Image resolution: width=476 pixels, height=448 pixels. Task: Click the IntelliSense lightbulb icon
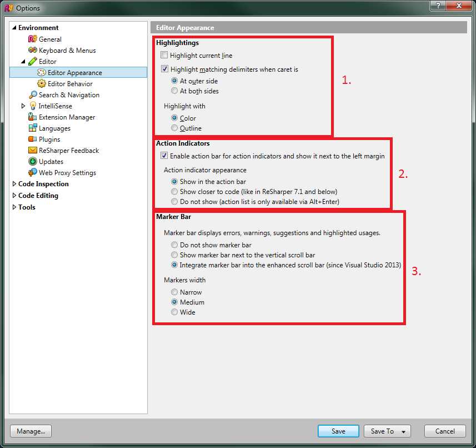(x=33, y=106)
